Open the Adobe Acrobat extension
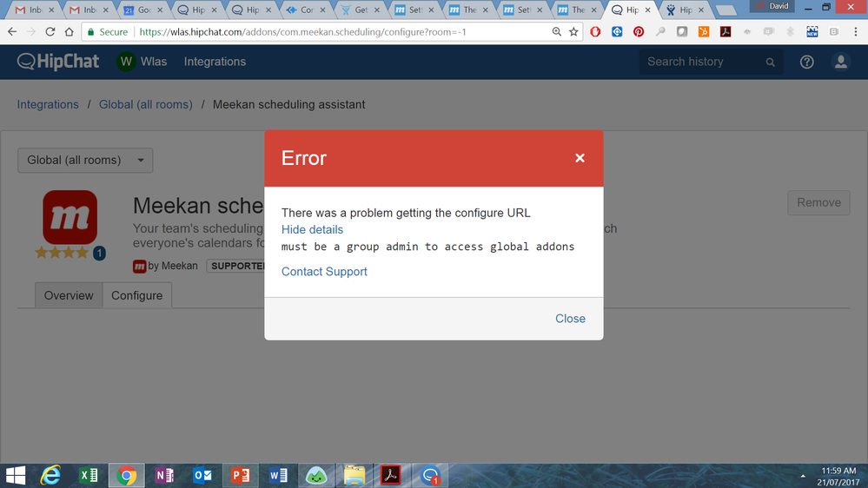868x488 pixels. (x=726, y=32)
